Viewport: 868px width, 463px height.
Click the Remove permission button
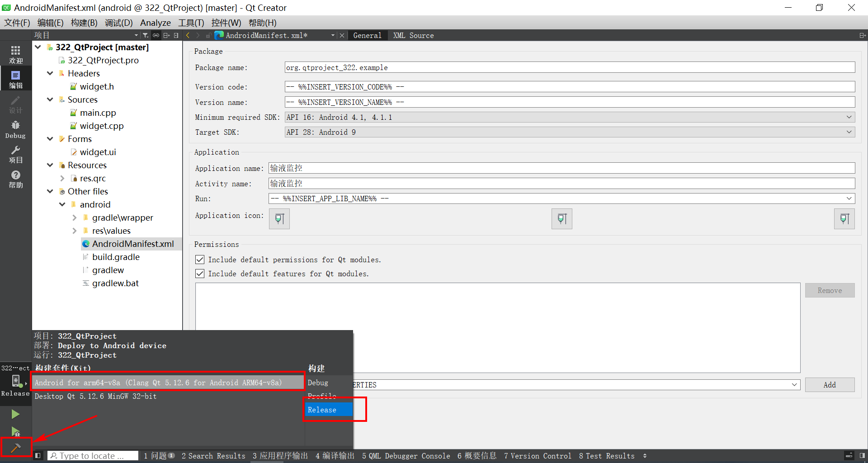click(x=830, y=290)
